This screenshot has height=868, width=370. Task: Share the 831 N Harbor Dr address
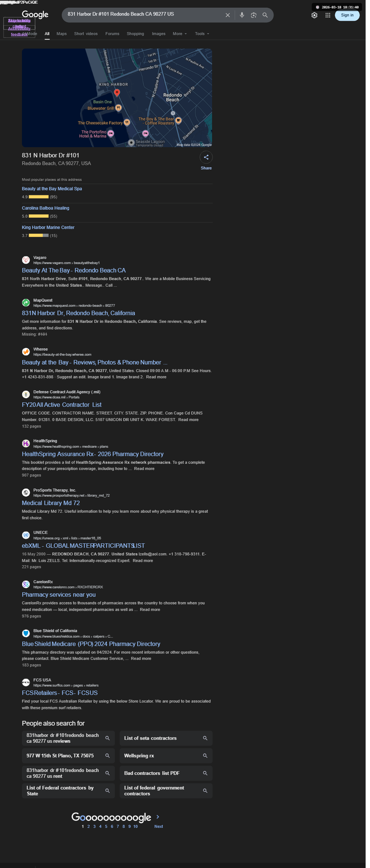click(x=206, y=157)
